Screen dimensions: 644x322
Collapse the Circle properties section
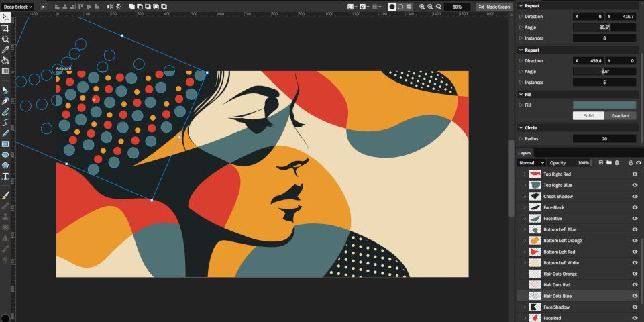[521, 128]
